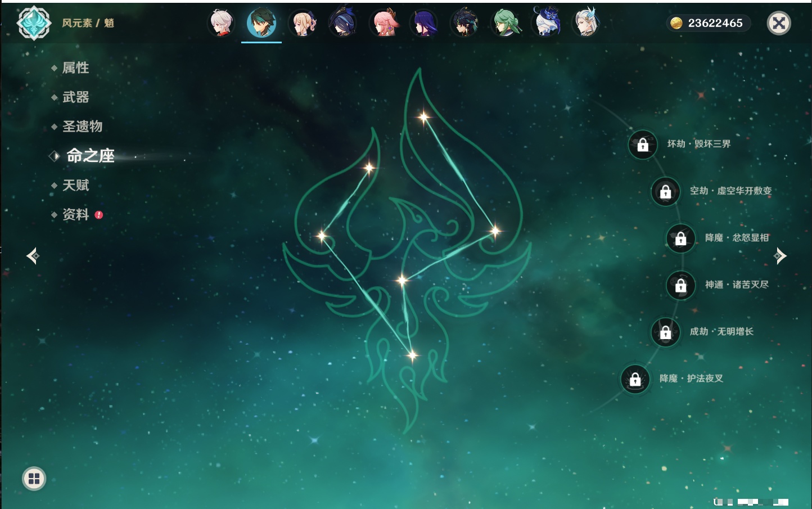
Task: Click the lock icon for 降魔·护法夜叉
Action: click(635, 379)
